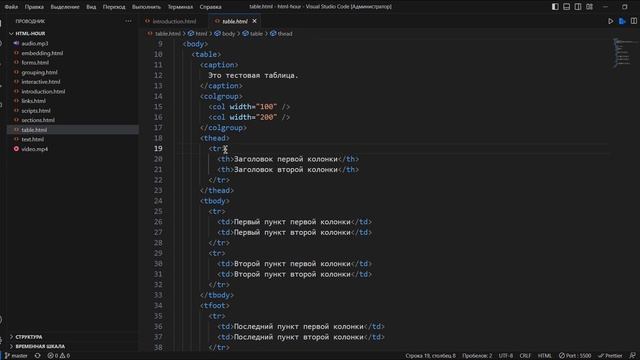
Task: Click the line and column indicator
Action: click(x=431, y=356)
